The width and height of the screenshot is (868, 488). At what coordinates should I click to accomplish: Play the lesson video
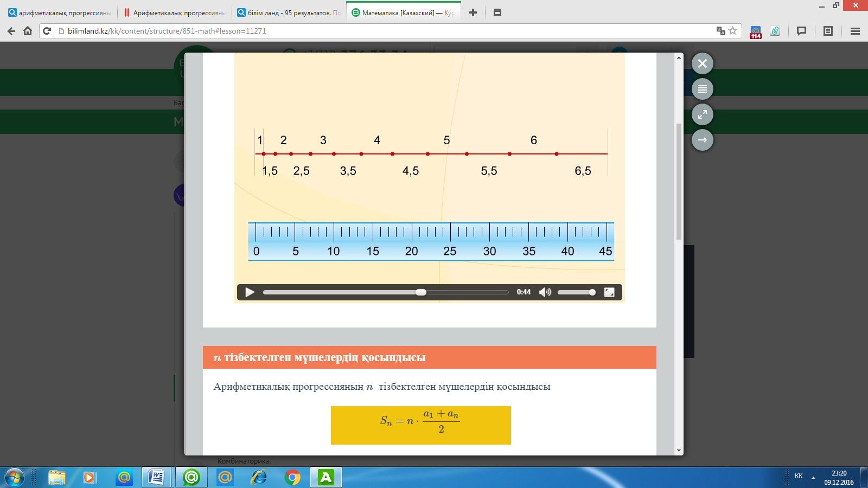(x=250, y=292)
